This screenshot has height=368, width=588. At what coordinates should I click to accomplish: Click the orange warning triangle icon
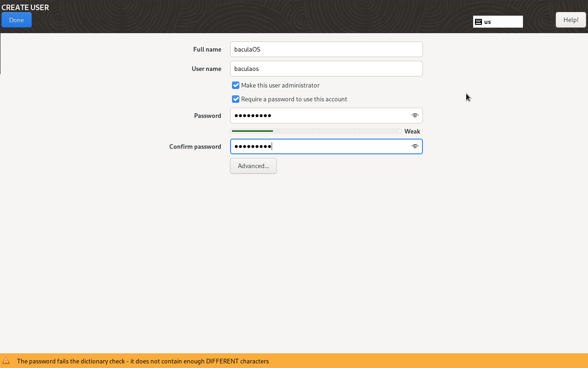(6, 361)
